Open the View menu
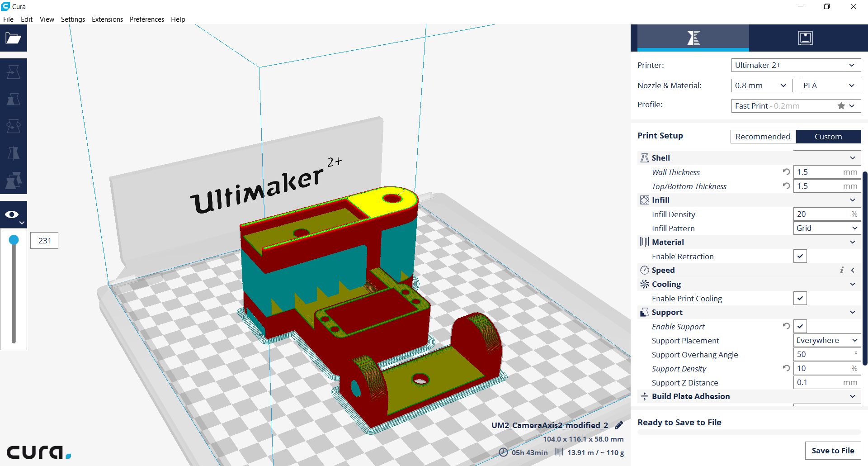Screen dimensions: 868x466 coord(47,19)
